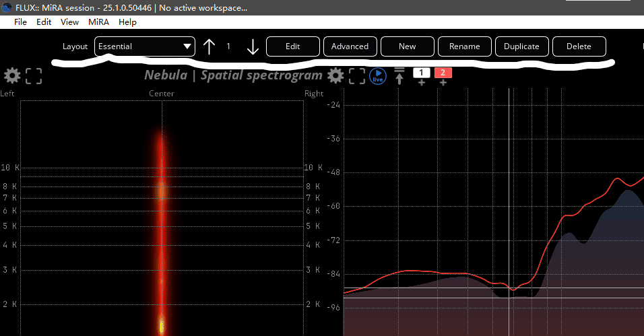Click the upward arrow capture icon
Image resolution: width=644 pixels, height=336 pixels.
[x=399, y=76]
